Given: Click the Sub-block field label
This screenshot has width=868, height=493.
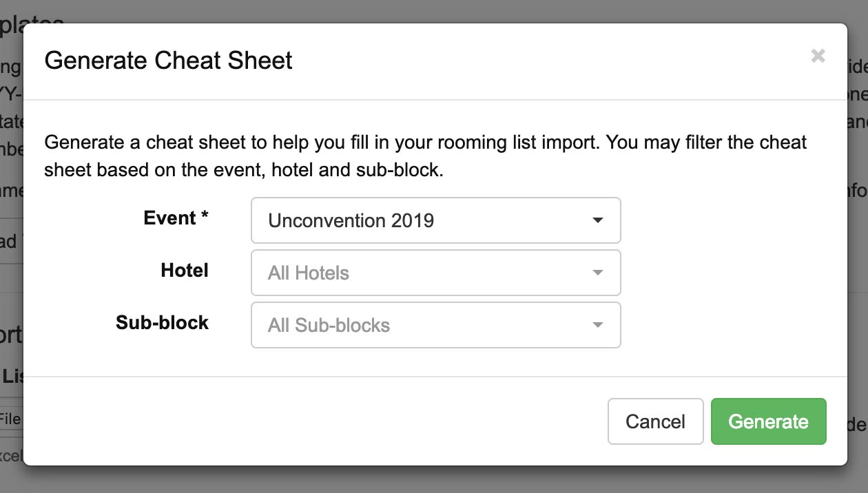Looking at the screenshot, I should (x=162, y=323).
